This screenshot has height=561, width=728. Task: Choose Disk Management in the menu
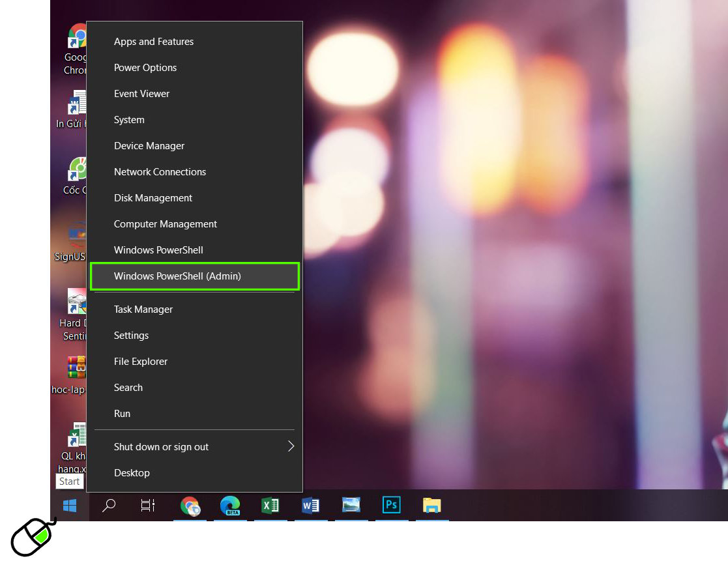(x=153, y=198)
